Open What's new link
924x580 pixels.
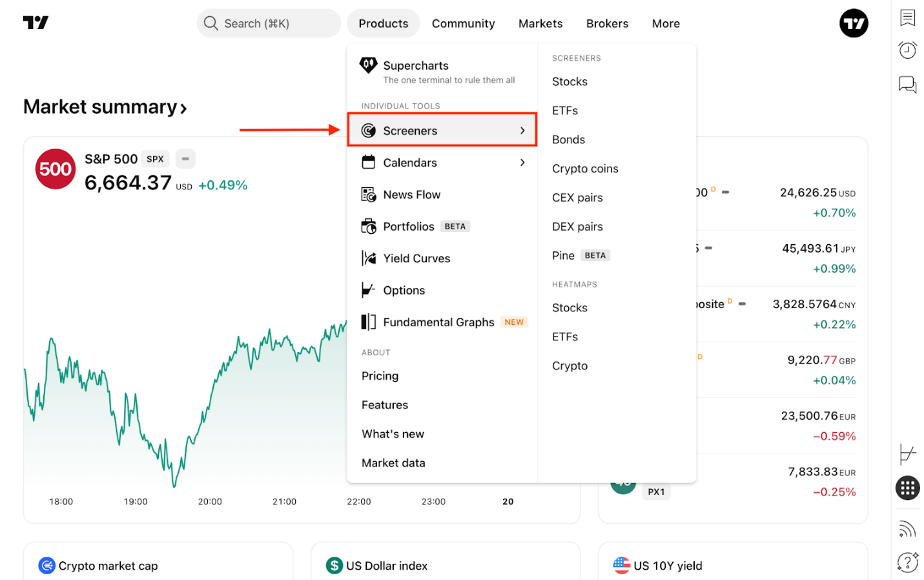pyautogui.click(x=393, y=433)
